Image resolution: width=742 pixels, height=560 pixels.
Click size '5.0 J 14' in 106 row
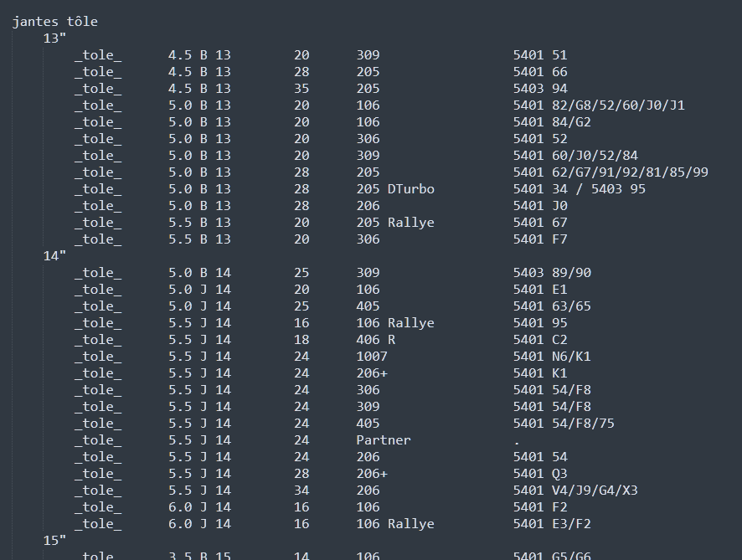pos(199,290)
